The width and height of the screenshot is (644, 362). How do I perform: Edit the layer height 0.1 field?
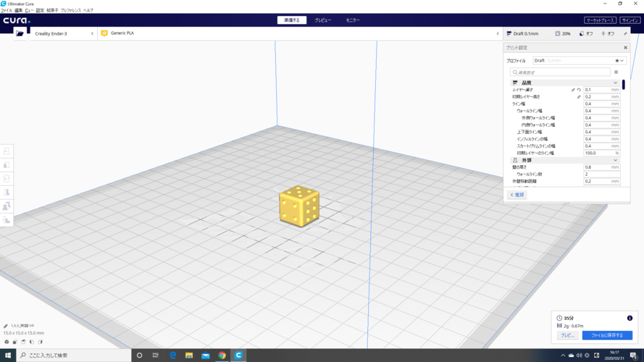(x=602, y=90)
